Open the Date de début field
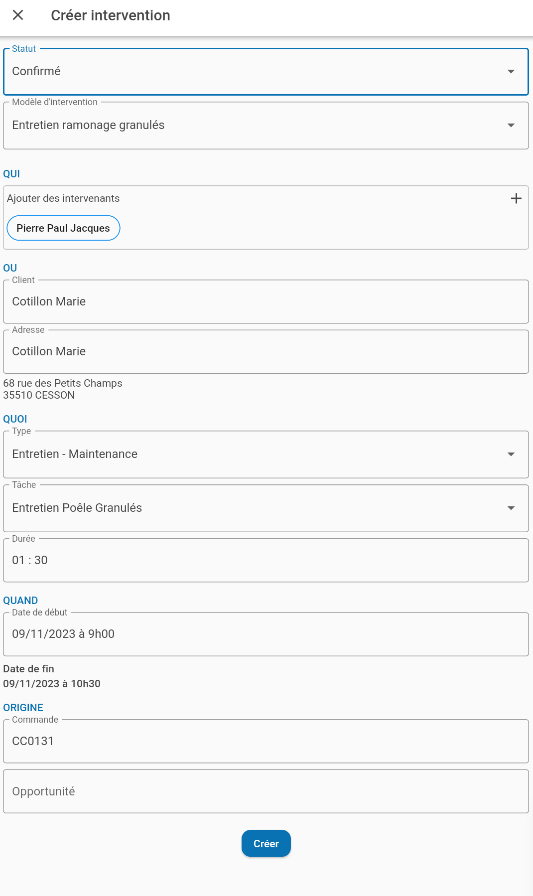Viewport: 533px width, 896px height. 266,634
